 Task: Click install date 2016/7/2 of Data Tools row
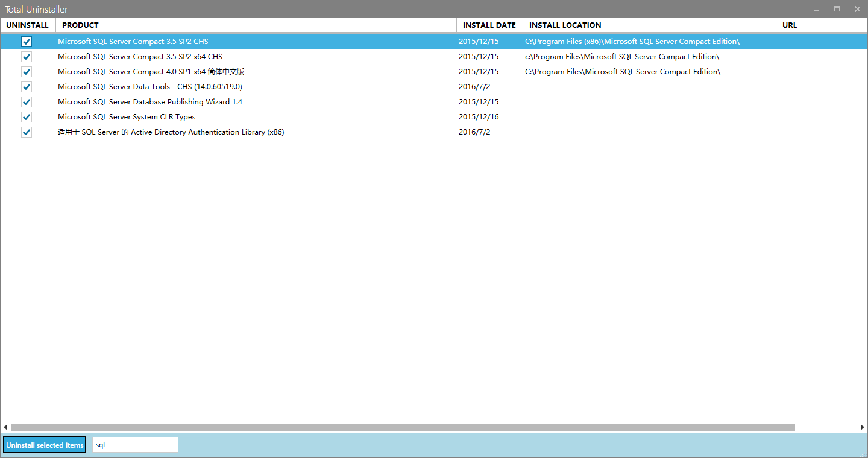point(474,87)
